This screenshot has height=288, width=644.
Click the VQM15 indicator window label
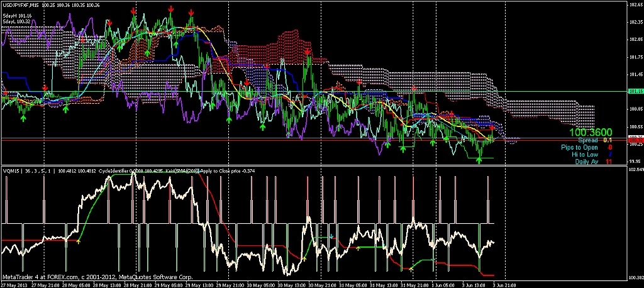(x=11, y=170)
